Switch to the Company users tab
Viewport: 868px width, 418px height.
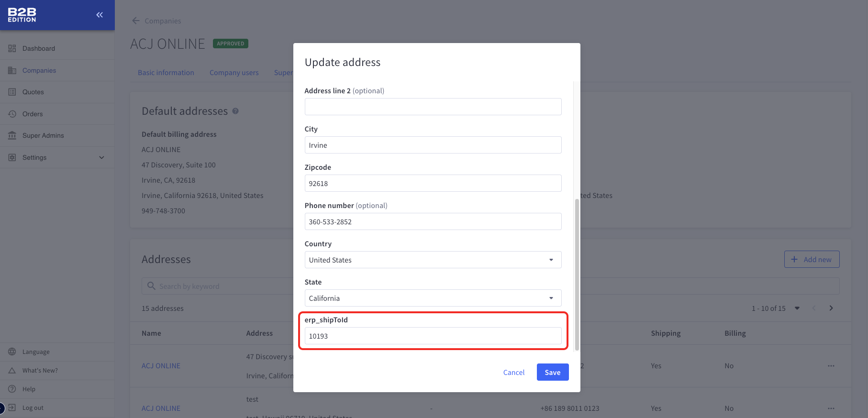pyautogui.click(x=234, y=73)
